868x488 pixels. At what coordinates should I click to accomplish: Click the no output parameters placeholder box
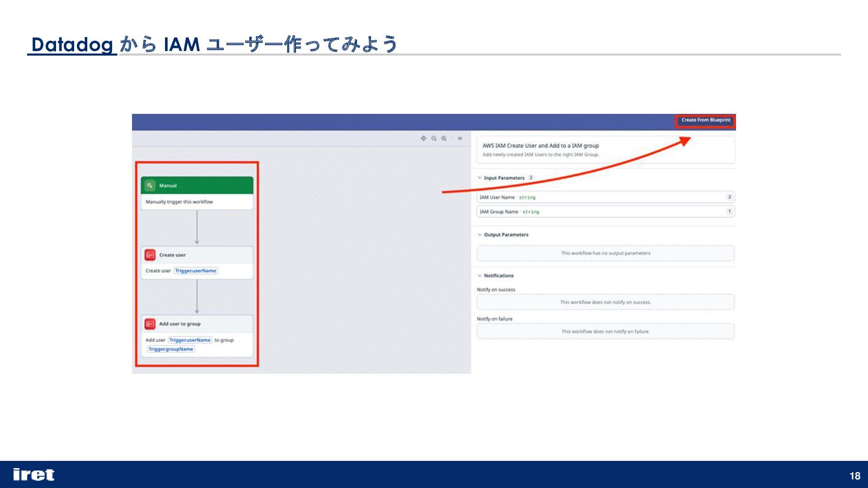[x=606, y=253]
